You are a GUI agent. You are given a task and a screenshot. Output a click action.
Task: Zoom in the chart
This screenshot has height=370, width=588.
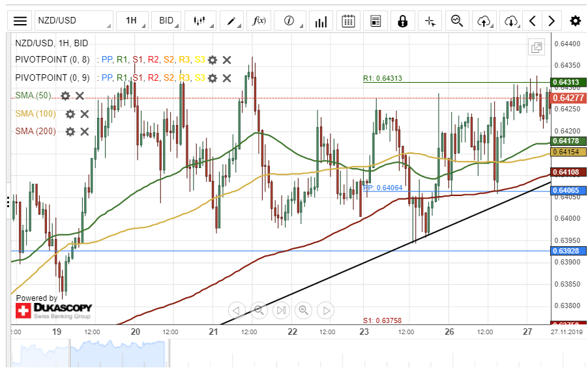[x=303, y=310]
